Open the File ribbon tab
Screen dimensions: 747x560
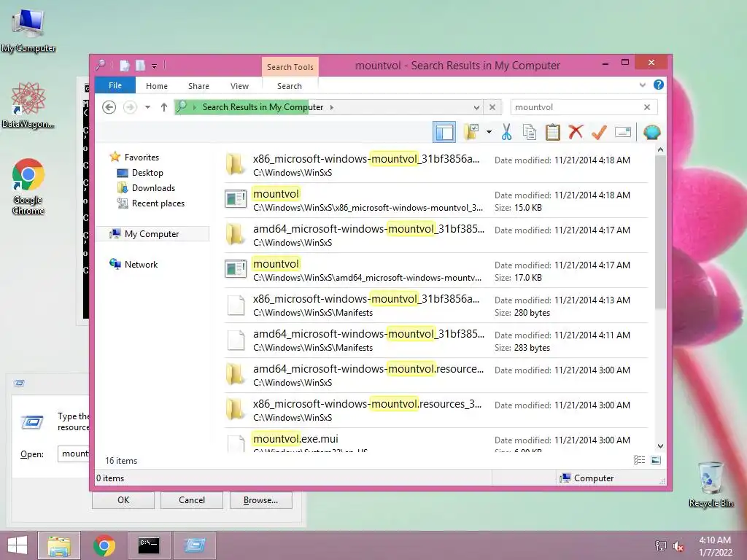115,85
